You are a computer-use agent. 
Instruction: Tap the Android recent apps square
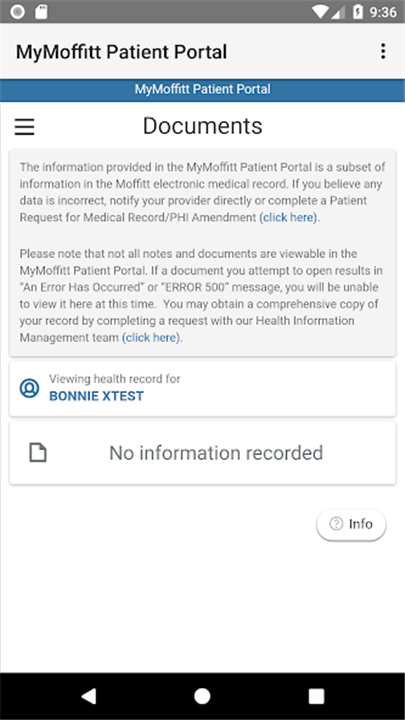[316, 696]
